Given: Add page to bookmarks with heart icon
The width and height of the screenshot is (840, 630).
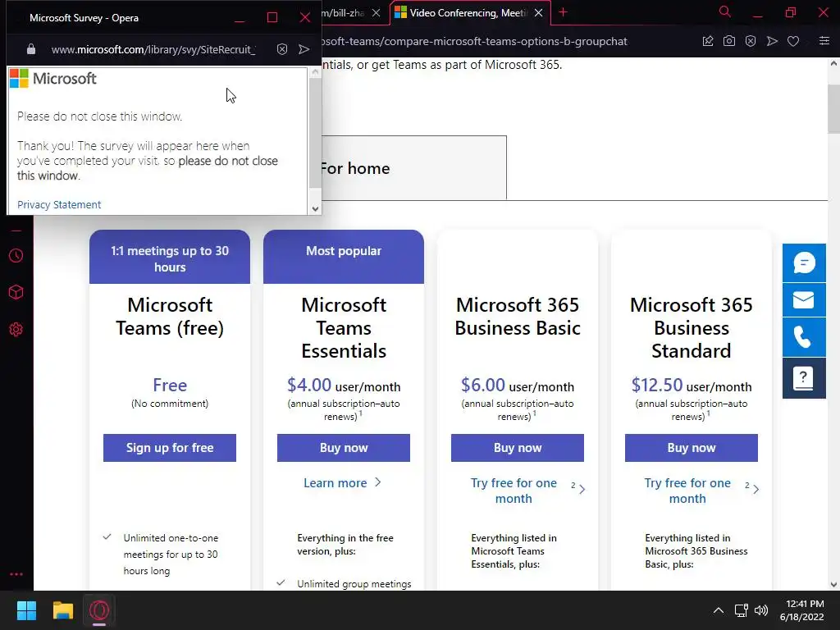Looking at the screenshot, I should coord(793,41).
